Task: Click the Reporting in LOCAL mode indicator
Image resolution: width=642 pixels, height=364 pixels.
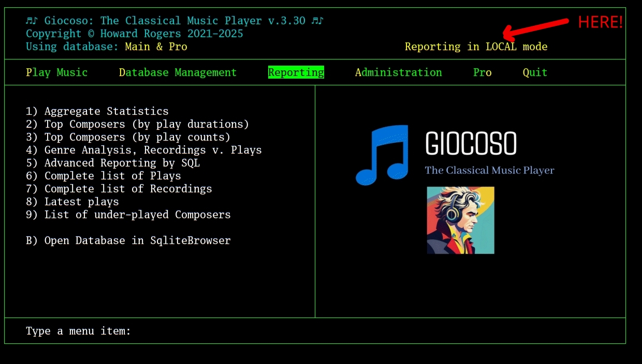Action: [476, 47]
